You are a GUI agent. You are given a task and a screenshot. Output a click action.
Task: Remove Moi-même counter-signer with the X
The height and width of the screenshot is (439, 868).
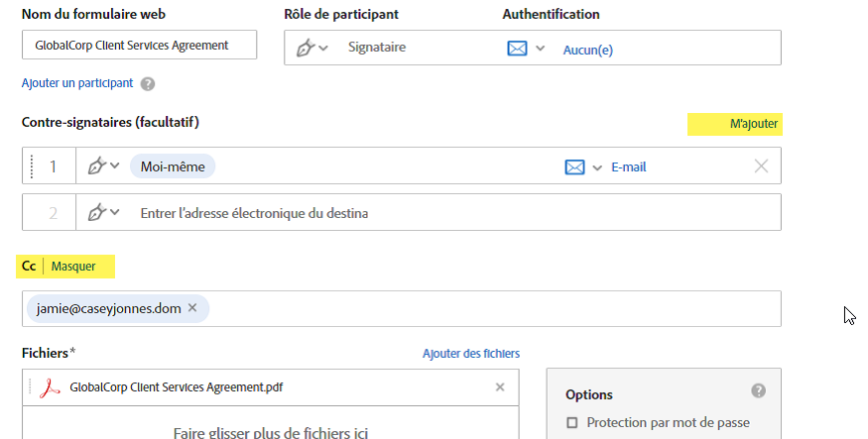point(761,166)
